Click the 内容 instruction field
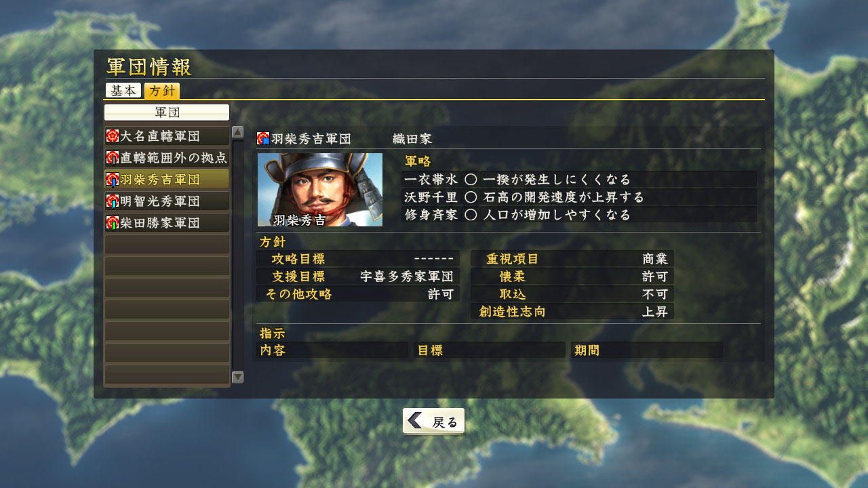The image size is (868, 488). tap(332, 350)
